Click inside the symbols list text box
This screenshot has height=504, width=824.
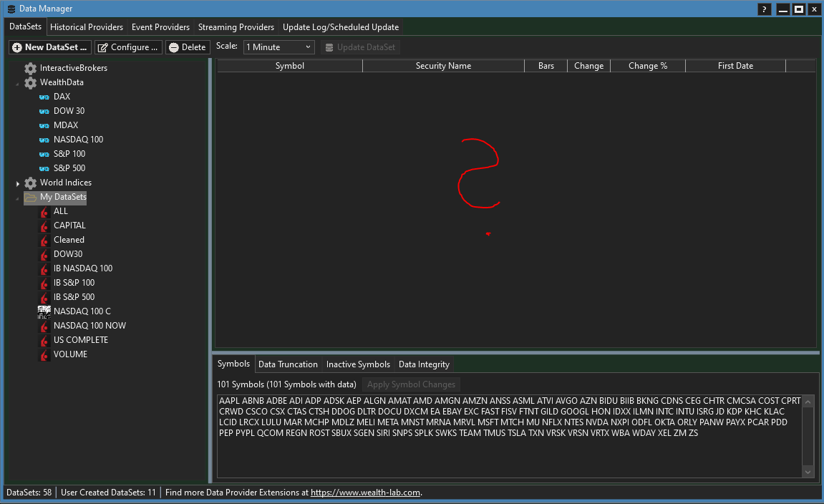(x=510, y=436)
